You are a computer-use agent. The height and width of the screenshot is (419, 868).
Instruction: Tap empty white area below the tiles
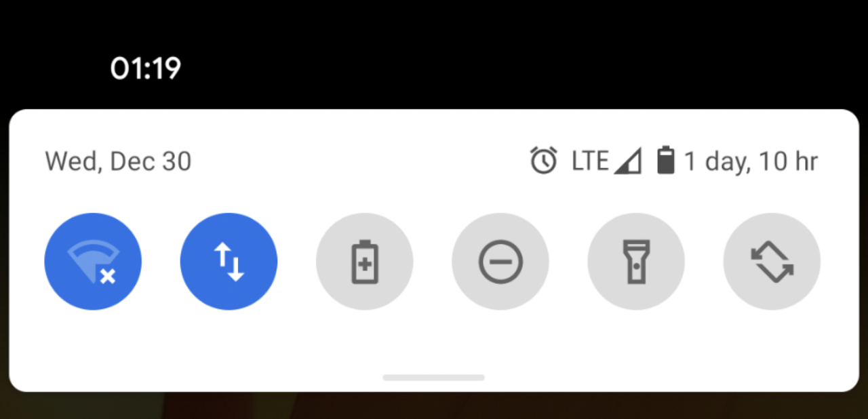pos(433,342)
